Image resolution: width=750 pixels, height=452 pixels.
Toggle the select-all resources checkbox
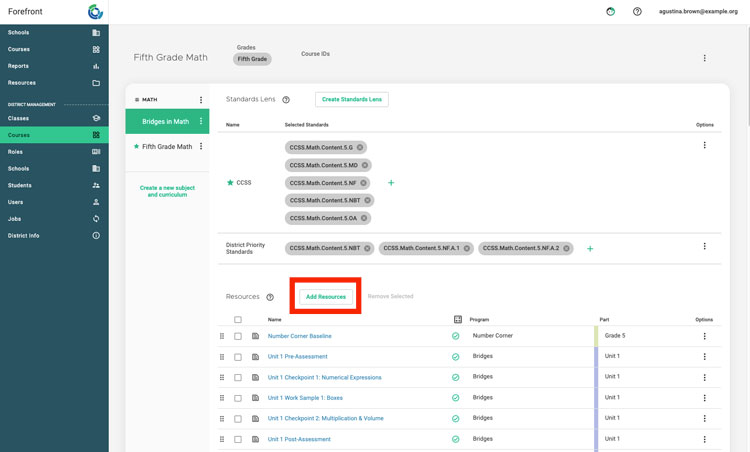pos(238,320)
